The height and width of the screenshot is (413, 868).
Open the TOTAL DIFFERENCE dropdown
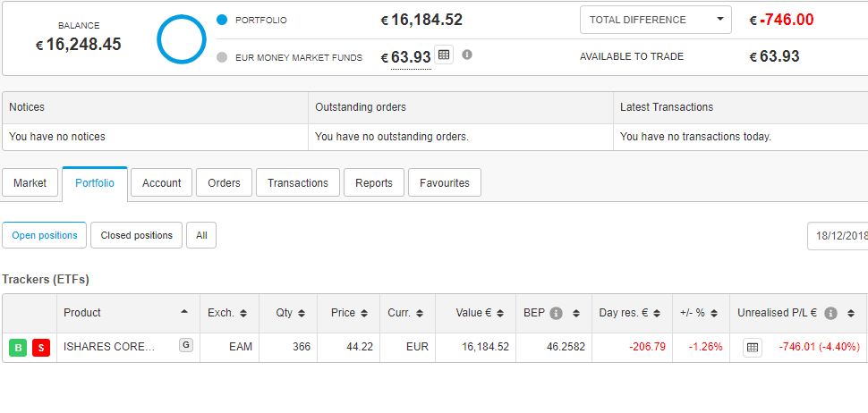[x=655, y=20]
